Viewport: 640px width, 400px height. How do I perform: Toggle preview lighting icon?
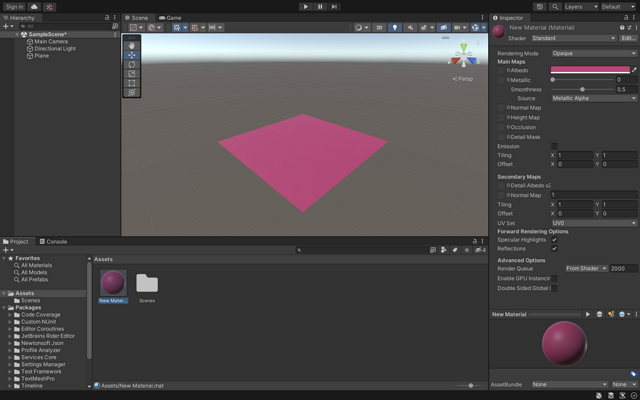(611, 314)
